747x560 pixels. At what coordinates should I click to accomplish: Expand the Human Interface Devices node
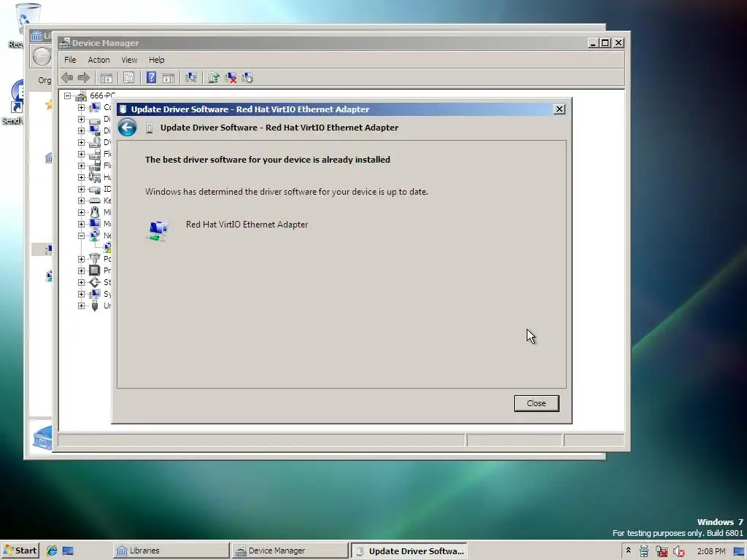tap(81, 177)
